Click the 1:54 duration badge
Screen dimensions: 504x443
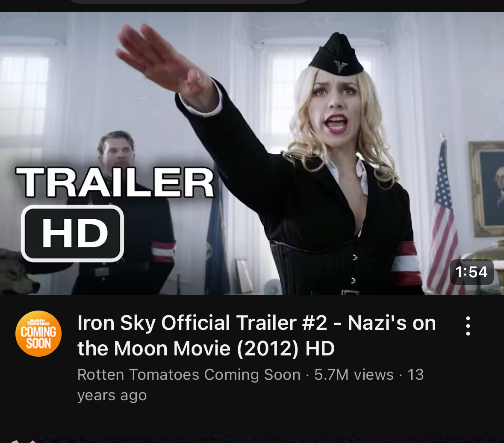click(472, 272)
